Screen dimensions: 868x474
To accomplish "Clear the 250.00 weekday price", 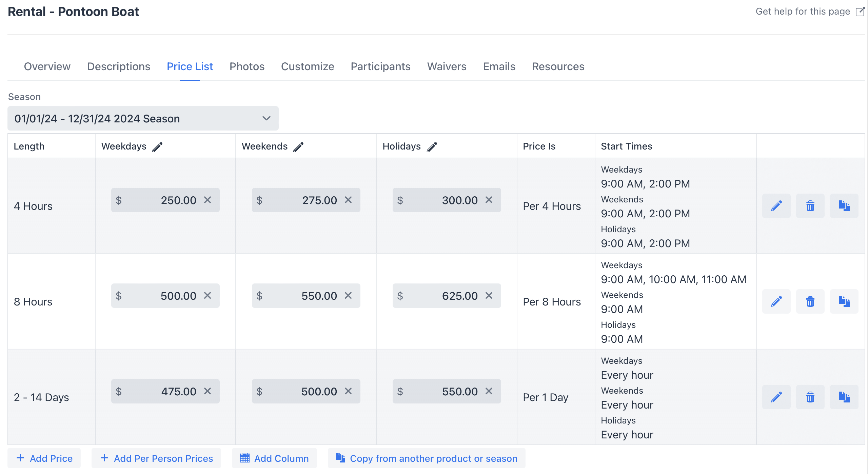I will pyautogui.click(x=208, y=200).
